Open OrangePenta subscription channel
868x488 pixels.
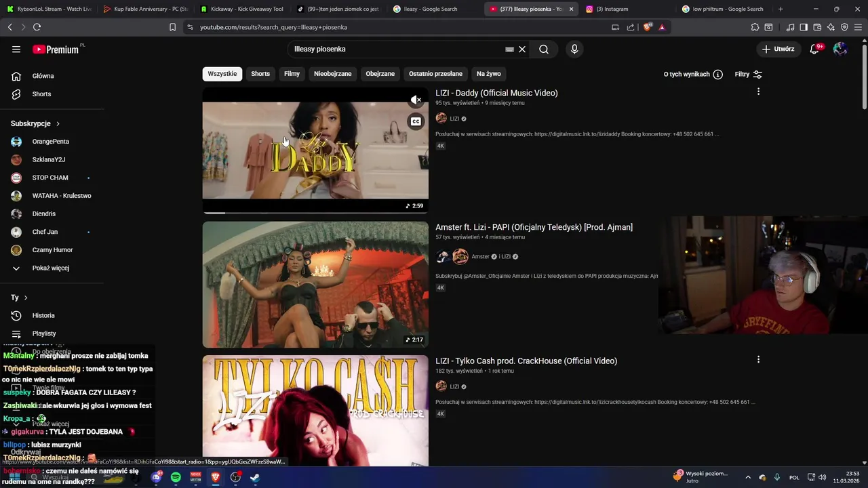[x=52, y=142]
